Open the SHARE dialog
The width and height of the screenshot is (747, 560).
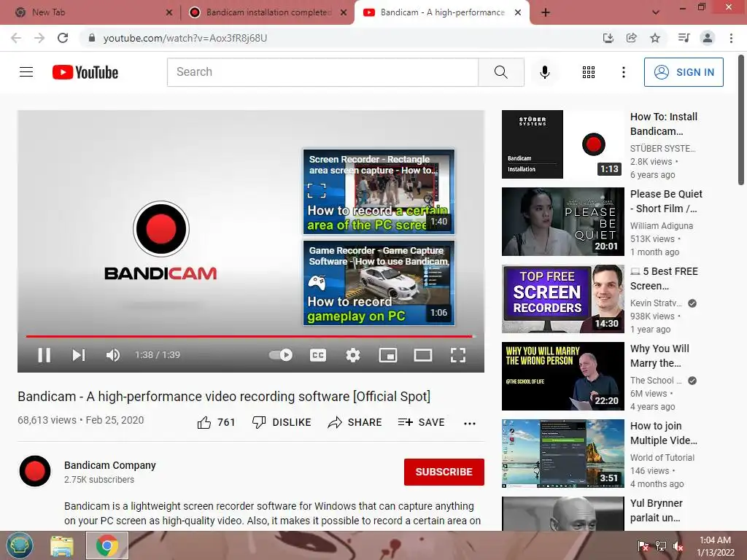point(355,422)
